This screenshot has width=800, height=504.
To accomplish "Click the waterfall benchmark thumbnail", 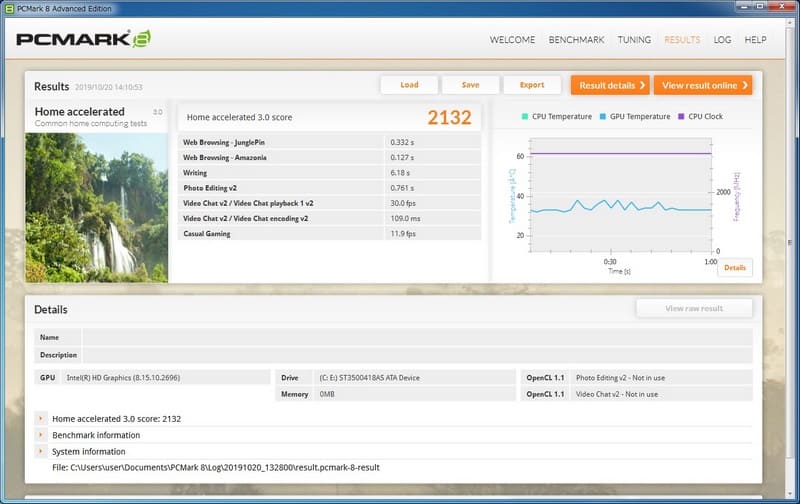I will (x=96, y=208).
